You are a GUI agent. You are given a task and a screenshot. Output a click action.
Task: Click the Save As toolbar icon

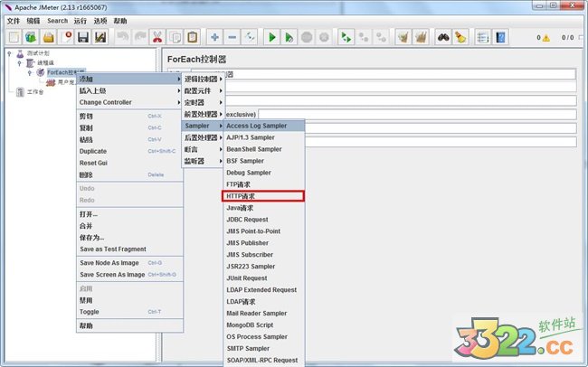pos(100,37)
